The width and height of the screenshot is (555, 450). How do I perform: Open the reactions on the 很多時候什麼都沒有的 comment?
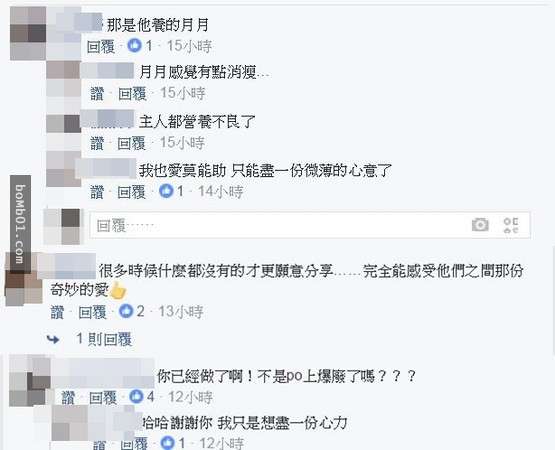pyautogui.click(x=126, y=311)
